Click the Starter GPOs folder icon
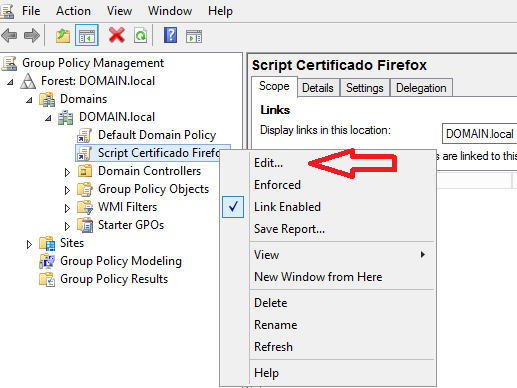 85,225
